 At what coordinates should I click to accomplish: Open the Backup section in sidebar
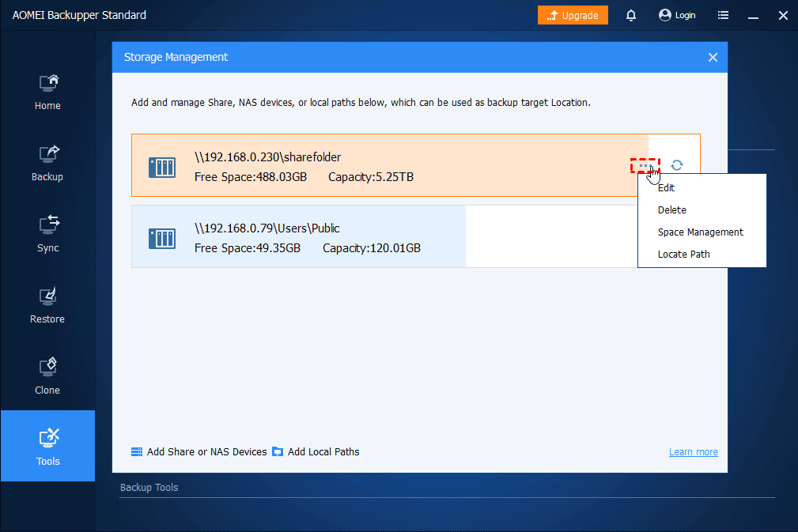tap(47, 164)
